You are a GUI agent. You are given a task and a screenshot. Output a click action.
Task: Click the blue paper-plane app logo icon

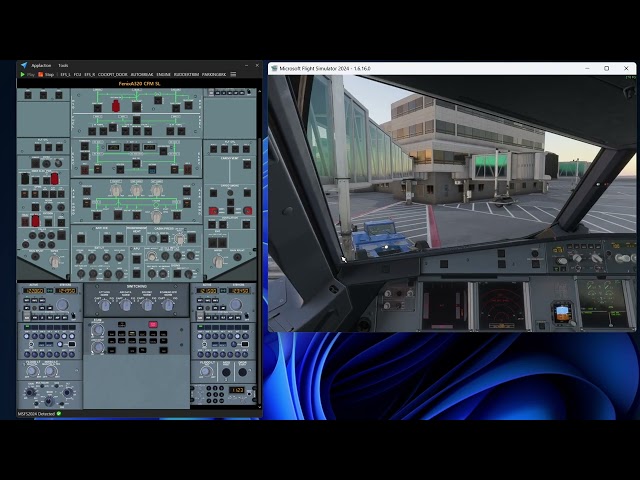(x=24, y=65)
